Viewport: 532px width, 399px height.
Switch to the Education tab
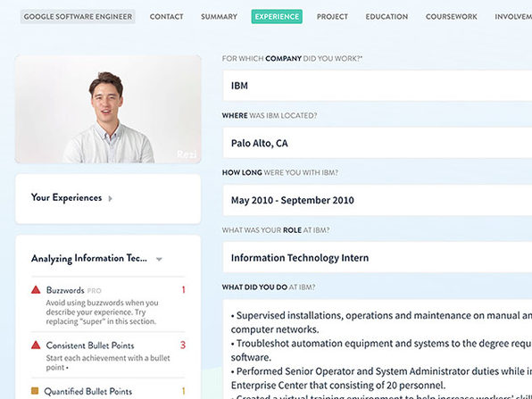(387, 17)
